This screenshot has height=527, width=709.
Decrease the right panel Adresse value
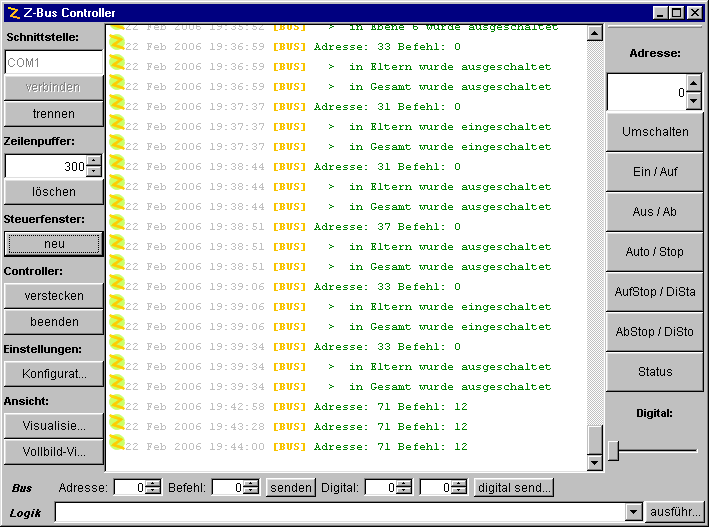(x=693, y=102)
